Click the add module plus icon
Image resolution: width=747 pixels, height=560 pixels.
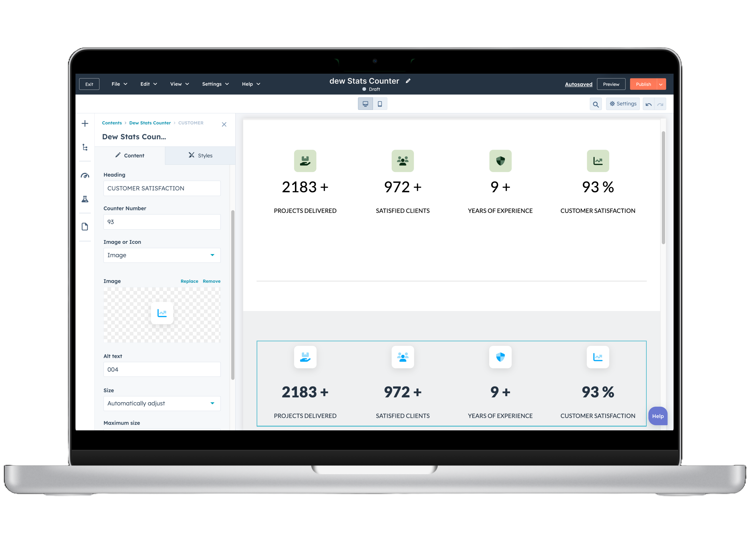pos(85,124)
